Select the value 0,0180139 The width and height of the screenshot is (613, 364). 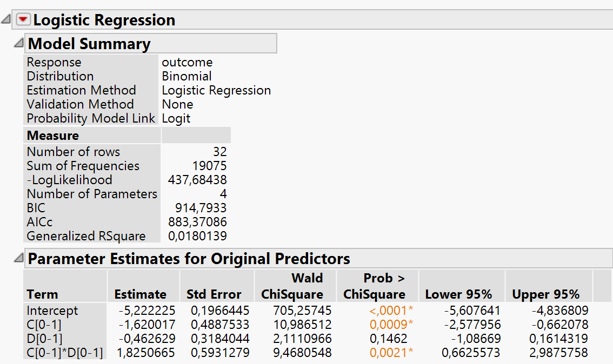coord(197,236)
